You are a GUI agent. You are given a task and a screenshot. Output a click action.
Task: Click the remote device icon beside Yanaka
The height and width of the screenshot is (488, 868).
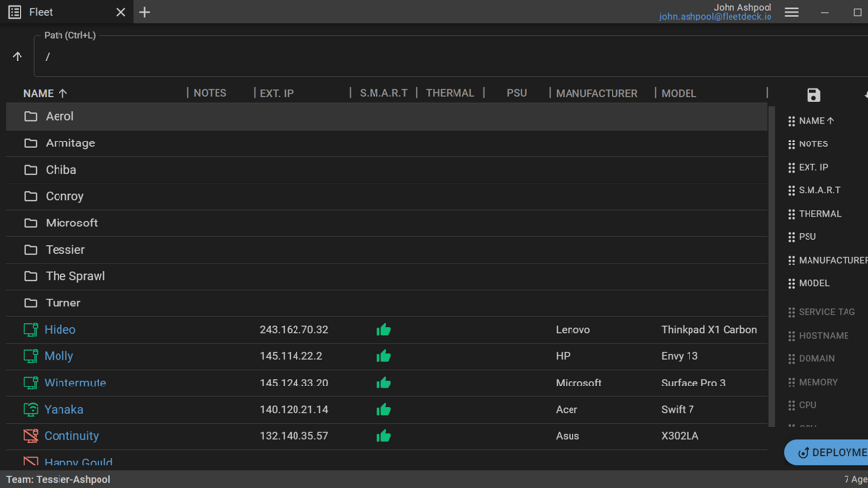coord(31,410)
